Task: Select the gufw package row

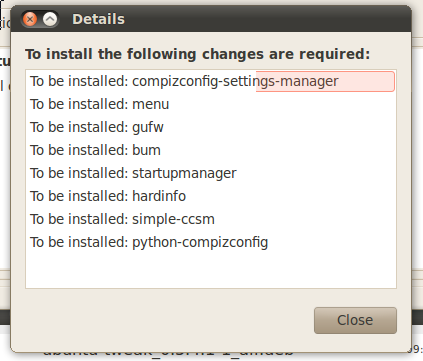Action: point(211,127)
